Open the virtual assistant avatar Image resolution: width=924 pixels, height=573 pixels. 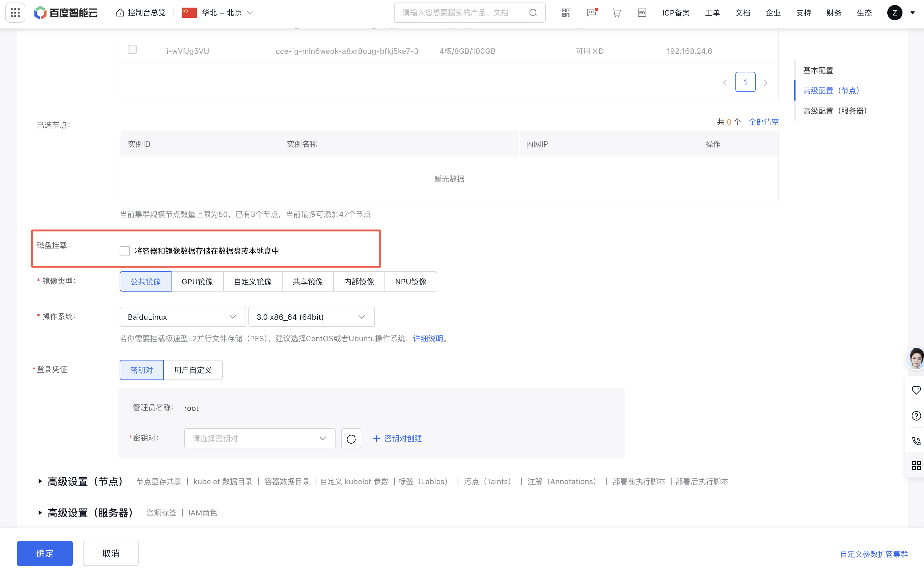coord(915,359)
